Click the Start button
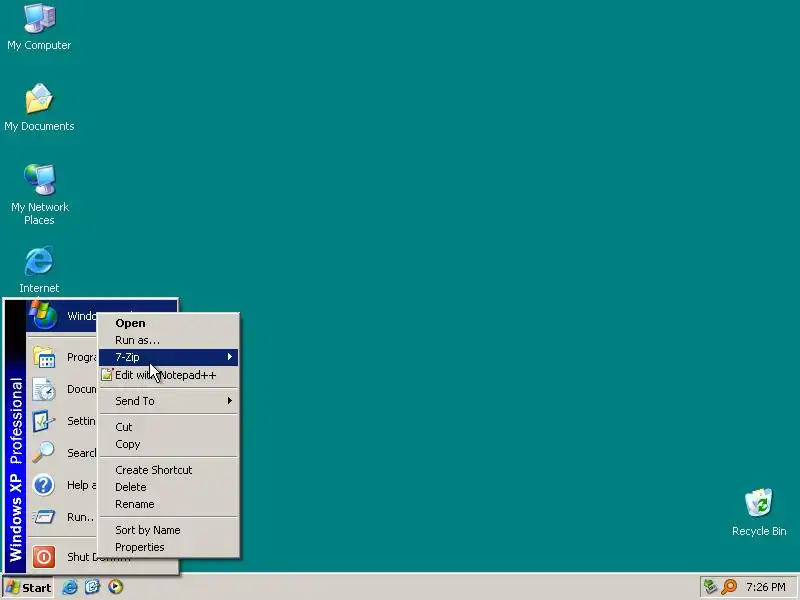Screen dimensions: 800x600 (x=28, y=587)
